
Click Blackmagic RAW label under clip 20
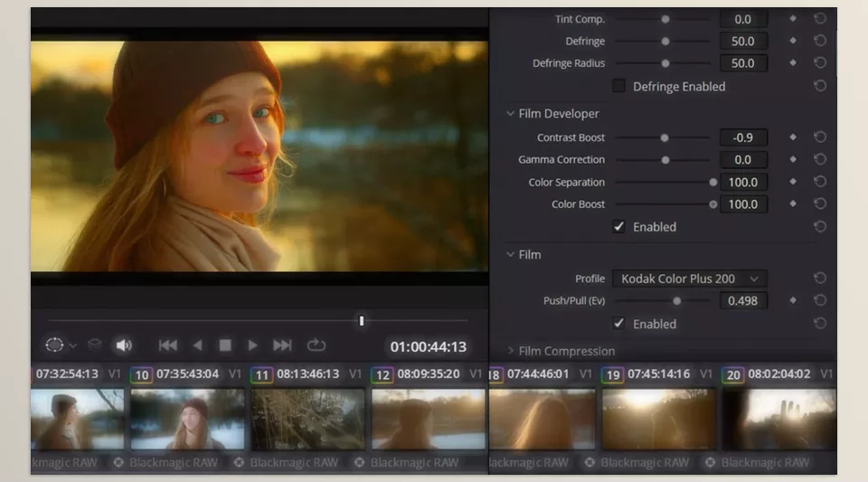pos(765,462)
